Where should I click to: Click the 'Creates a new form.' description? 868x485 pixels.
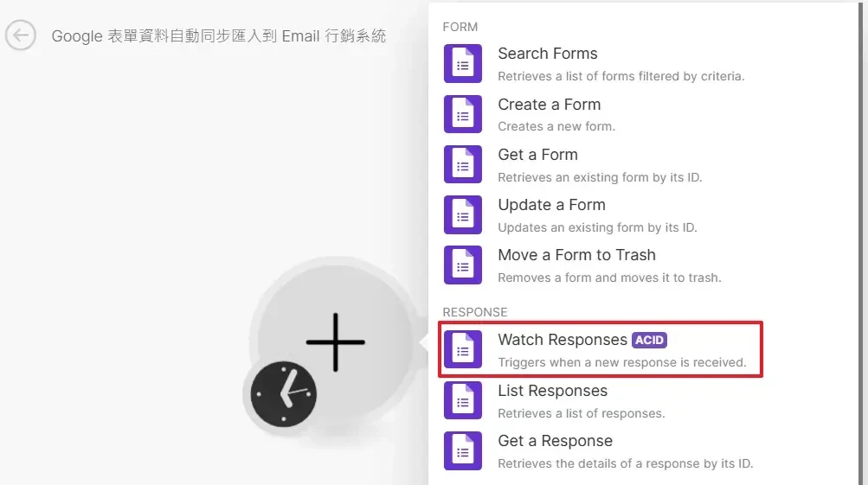tap(556, 126)
